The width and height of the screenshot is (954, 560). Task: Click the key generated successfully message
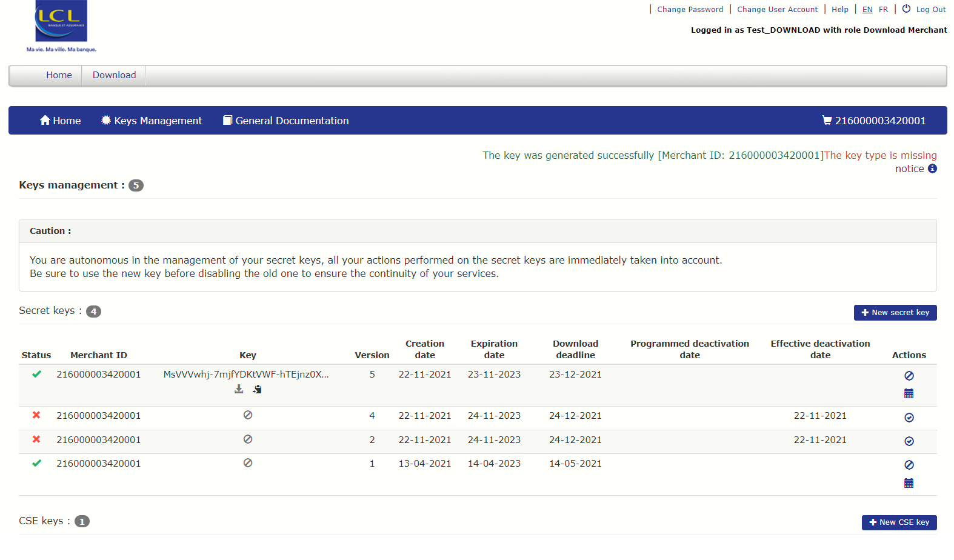pyautogui.click(x=653, y=155)
